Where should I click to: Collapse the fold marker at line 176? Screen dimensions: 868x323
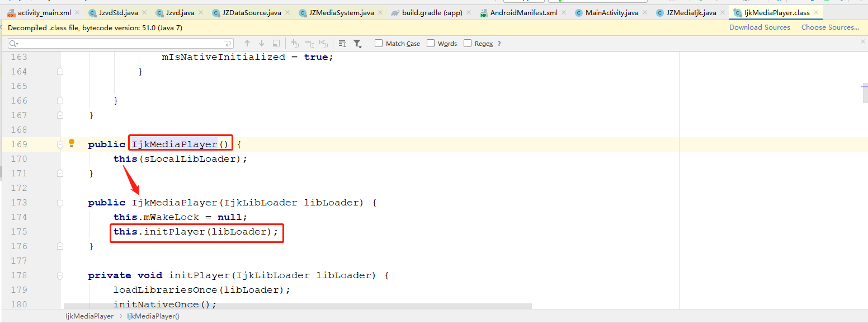(60, 246)
